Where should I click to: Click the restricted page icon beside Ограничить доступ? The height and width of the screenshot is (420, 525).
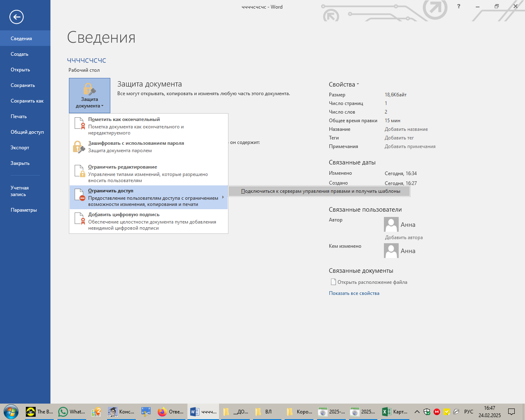(x=79, y=195)
